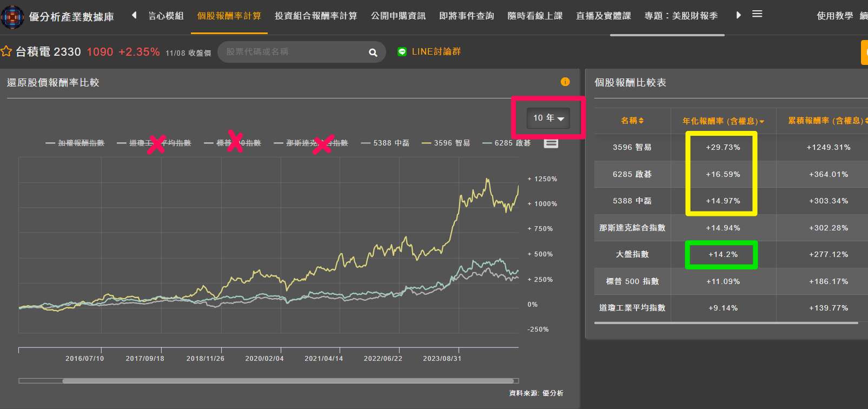The width and height of the screenshot is (868, 409).
Task: Sort table by 名稱 column
Action: 632,121
